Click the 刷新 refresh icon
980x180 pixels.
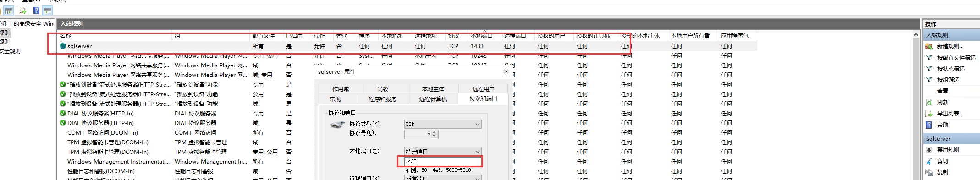point(929,103)
